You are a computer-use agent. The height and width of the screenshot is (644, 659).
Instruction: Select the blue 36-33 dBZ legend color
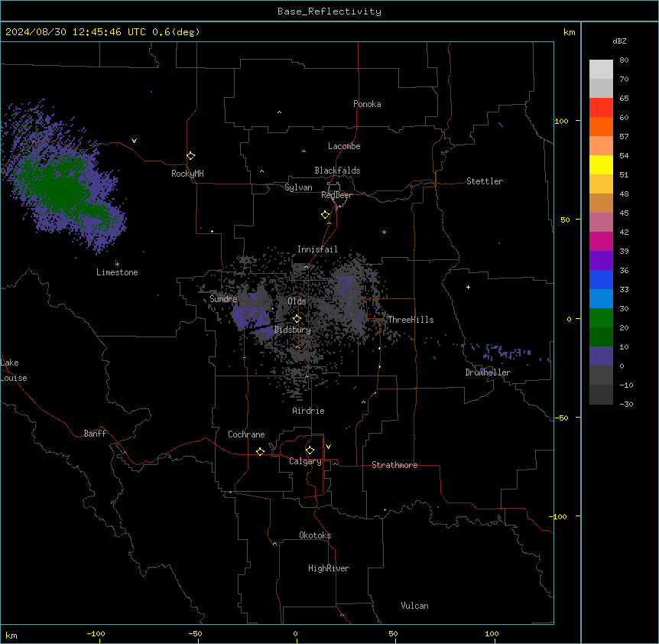pyautogui.click(x=601, y=279)
